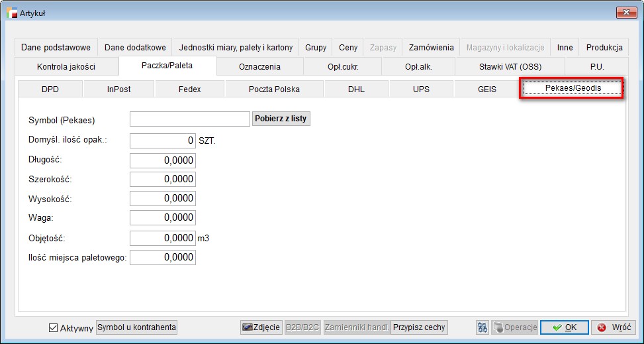Confirm with the OK button
The height and width of the screenshot is (344, 644).
564,327
